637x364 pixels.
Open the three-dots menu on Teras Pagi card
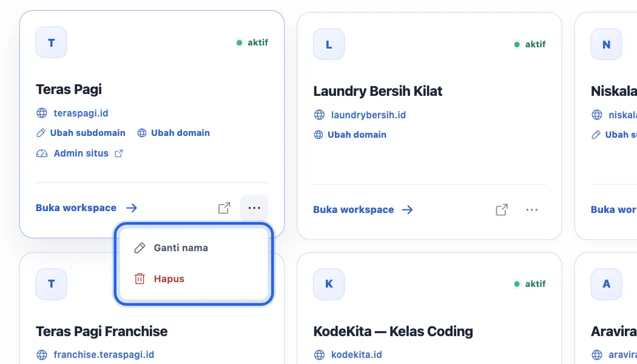click(x=254, y=208)
